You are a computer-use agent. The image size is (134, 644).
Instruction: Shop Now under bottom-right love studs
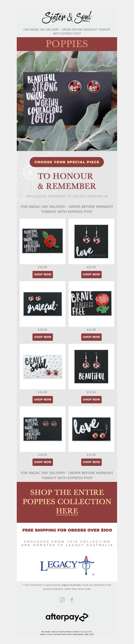pos(91,462)
